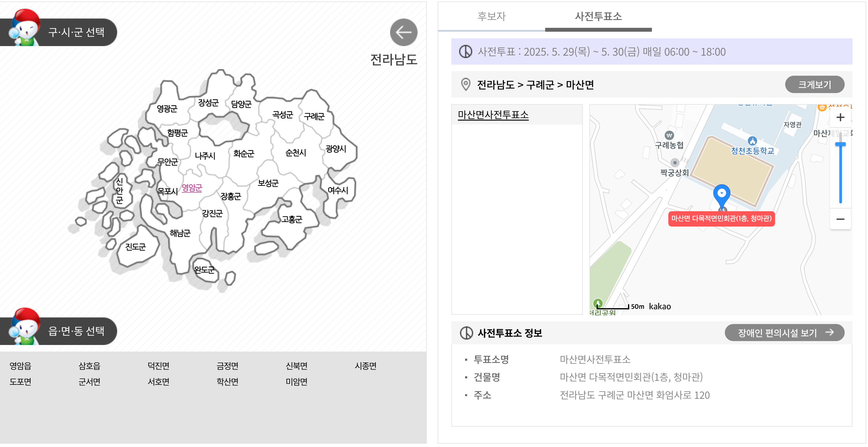Choose 신북면 from the town list
This screenshot has width=868, height=447.
[297, 366]
